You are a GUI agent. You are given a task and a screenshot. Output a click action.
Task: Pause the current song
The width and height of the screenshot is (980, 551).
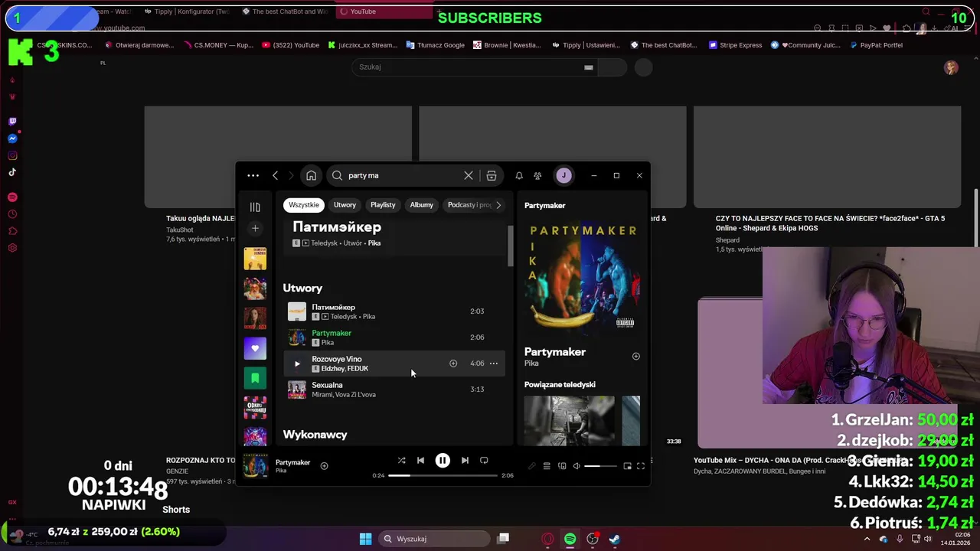pos(443,461)
